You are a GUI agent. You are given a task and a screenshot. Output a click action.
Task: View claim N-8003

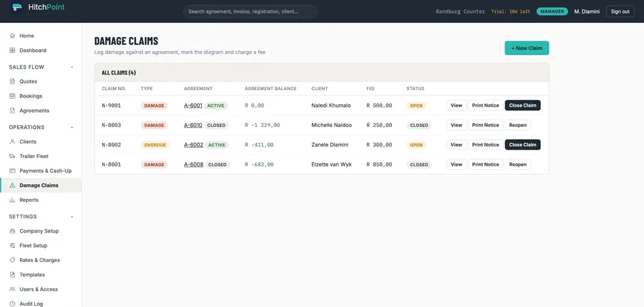point(456,125)
